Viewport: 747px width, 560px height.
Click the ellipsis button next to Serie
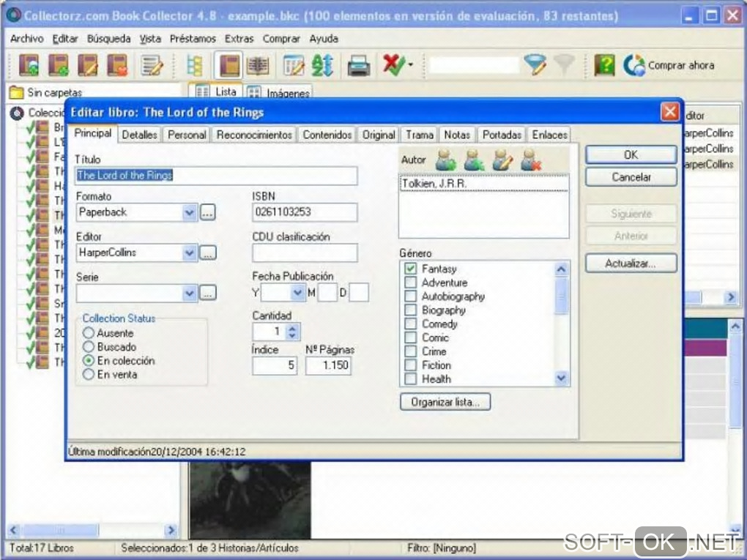pyautogui.click(x=207, y=293)
